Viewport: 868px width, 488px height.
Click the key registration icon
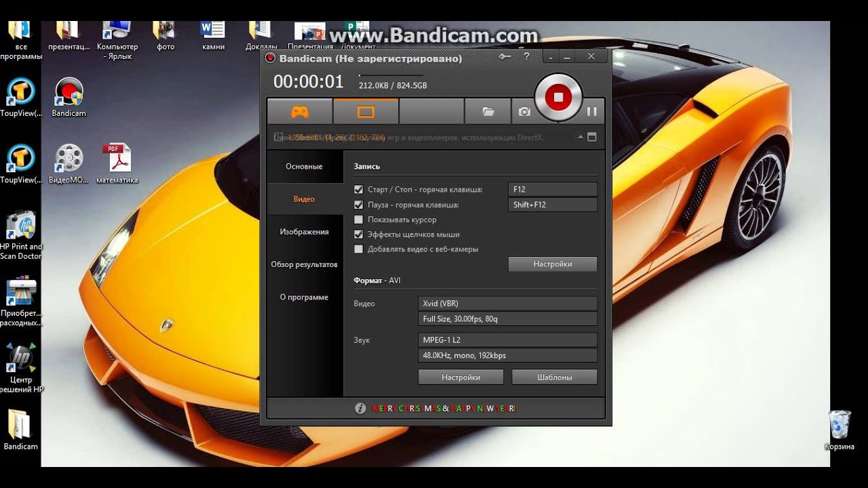pos(505,57)
